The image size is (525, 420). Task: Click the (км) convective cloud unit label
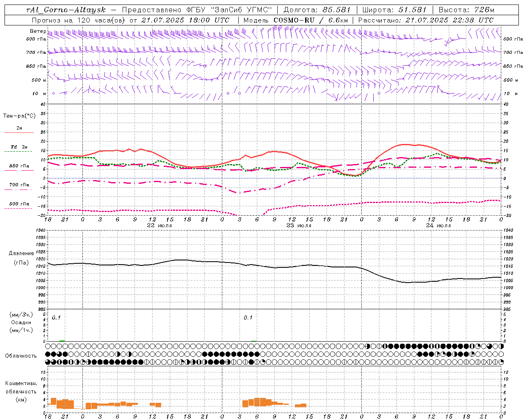click(x=21, y=399)
